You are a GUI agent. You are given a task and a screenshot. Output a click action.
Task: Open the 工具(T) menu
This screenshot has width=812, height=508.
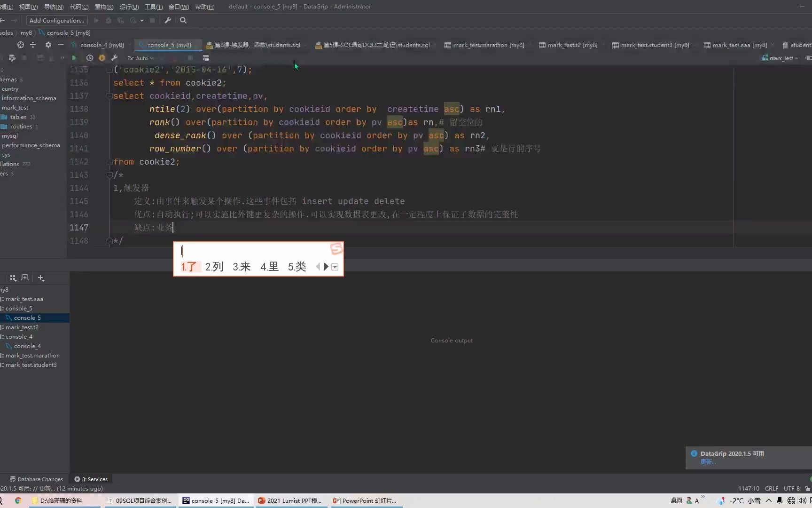(x=154, y=7)
